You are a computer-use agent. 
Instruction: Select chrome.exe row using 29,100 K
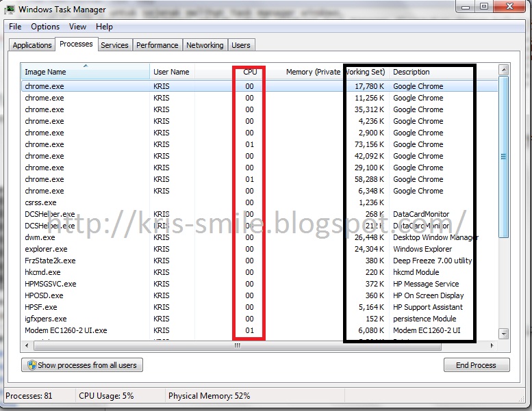point(259,168)
